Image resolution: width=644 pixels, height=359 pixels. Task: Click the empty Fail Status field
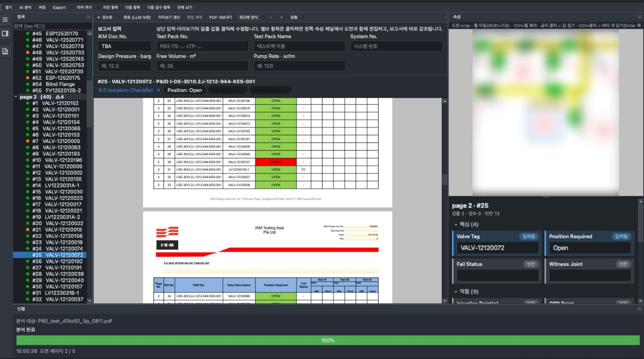(x=497, y=276)
